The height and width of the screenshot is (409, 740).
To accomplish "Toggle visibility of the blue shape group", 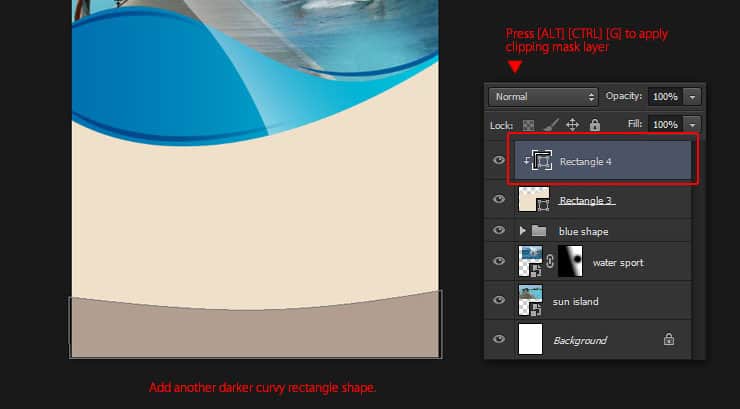I will pos(499,231).
